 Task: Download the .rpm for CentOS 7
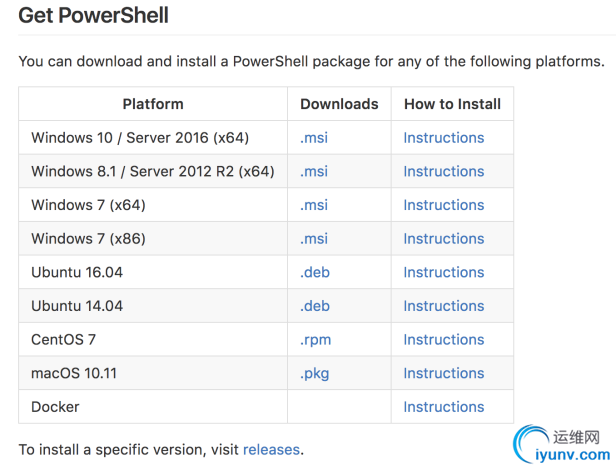tap(315, 340)
